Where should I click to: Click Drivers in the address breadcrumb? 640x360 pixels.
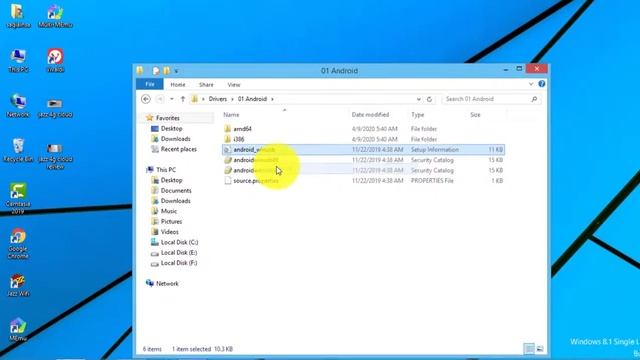217,99
